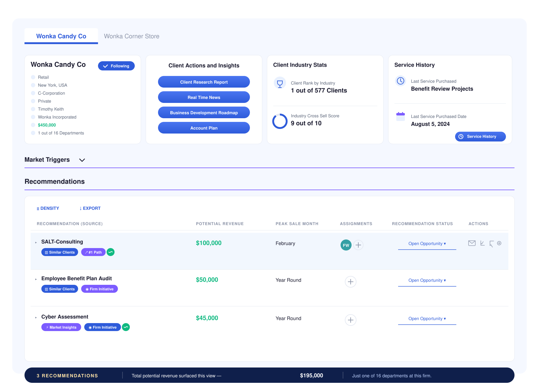Click the calendar icon beside Last Service Purchased Date
Viewport: 539px width, 392px height.
click(x=401, y=116)
